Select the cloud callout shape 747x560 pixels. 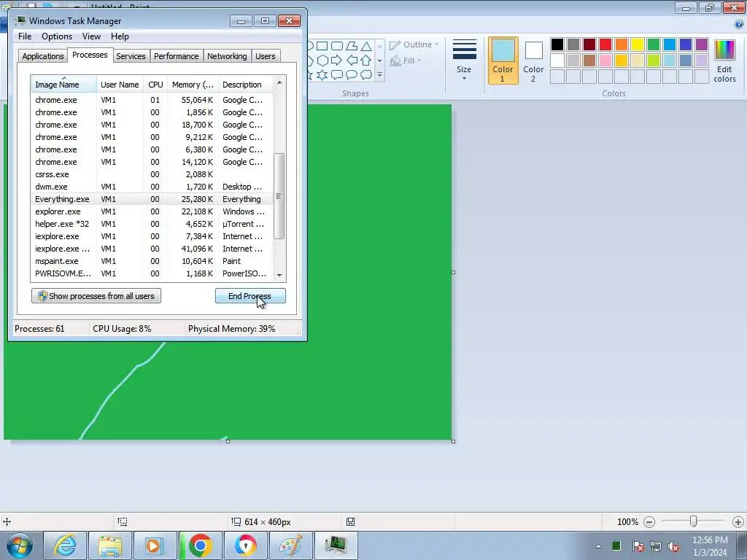pos(366,75)
